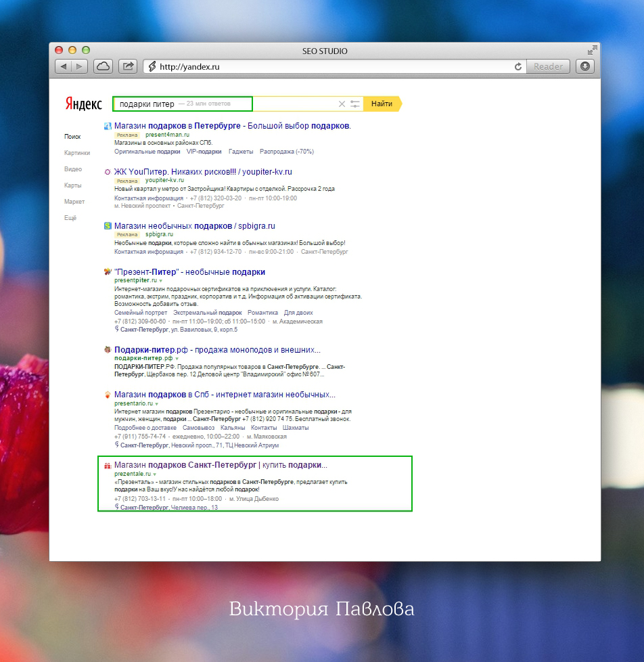Click the Оригинальные подарки sitelink

click(147, 152)
